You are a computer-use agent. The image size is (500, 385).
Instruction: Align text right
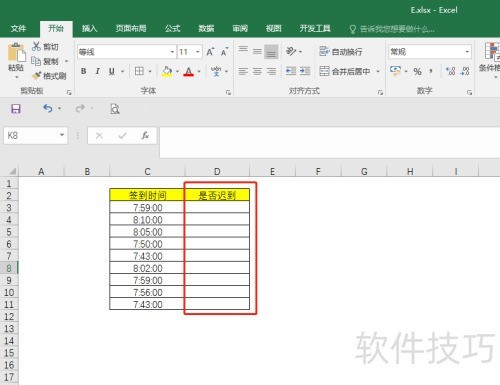click(271, 71)
